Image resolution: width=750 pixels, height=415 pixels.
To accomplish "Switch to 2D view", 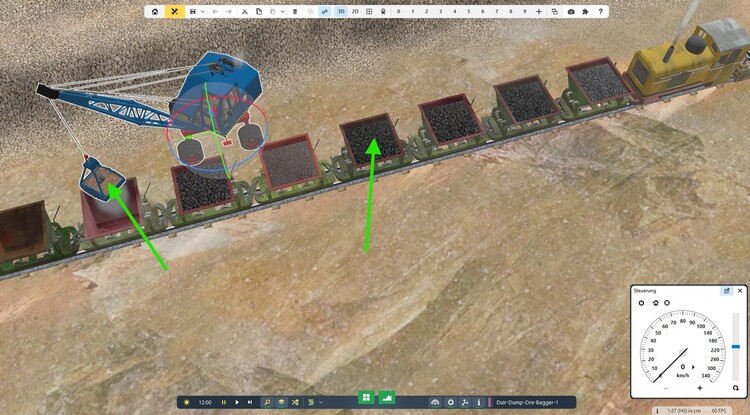I will tap(355, 11).
